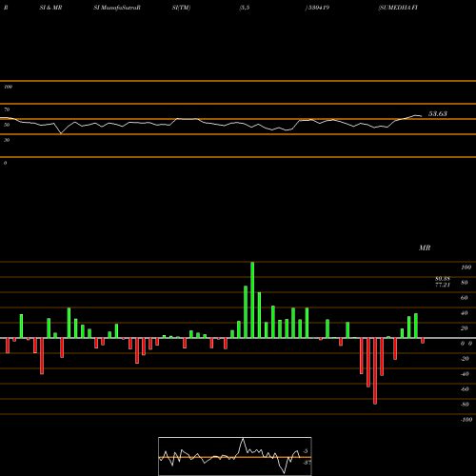Click the MR right-axis label 20
476x476 pixels.
coord(464,328)
